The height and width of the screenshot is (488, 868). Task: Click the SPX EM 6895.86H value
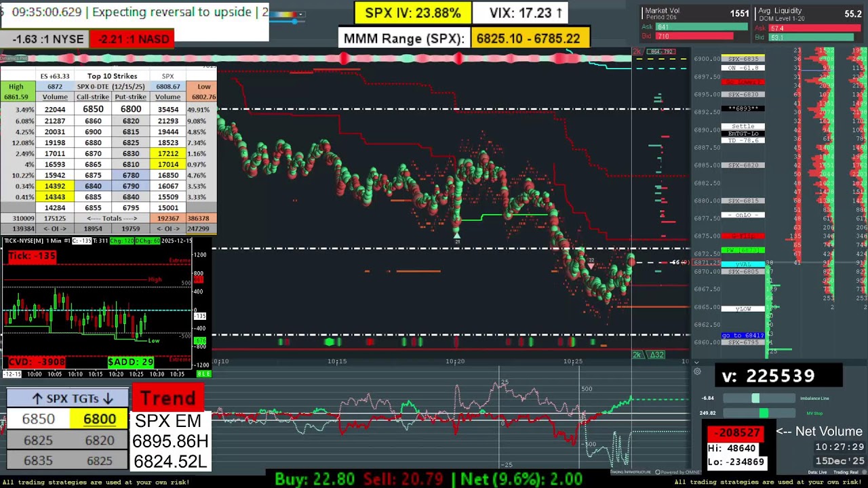(x=170, y=441)
